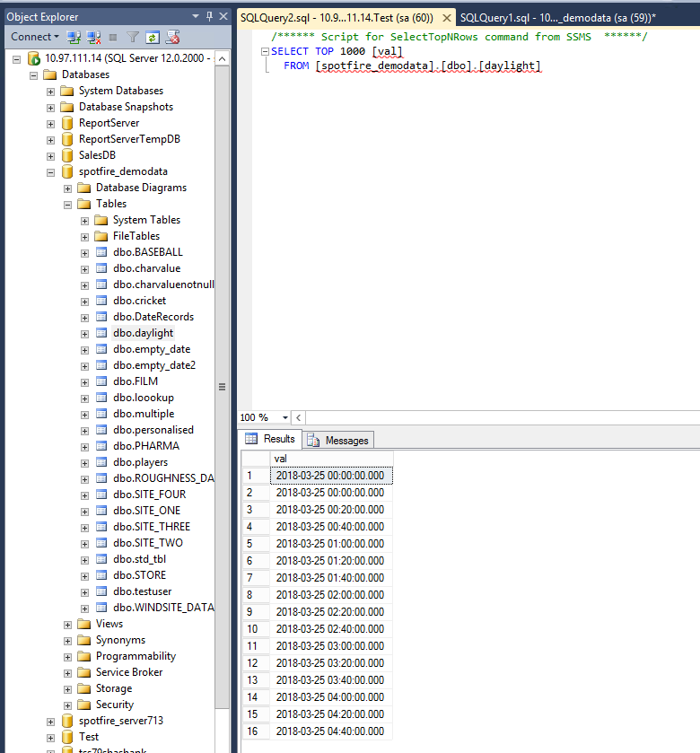Select the SalesDB database

[97, 155]
